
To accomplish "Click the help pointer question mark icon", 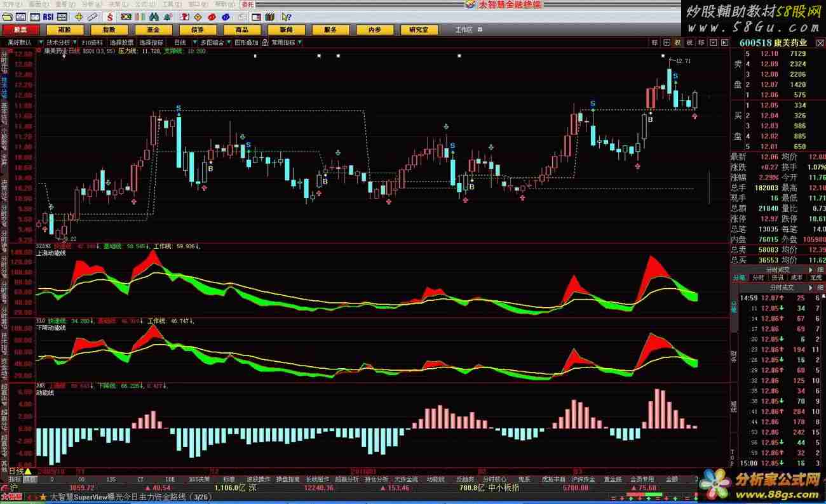I will pos(287,17).
